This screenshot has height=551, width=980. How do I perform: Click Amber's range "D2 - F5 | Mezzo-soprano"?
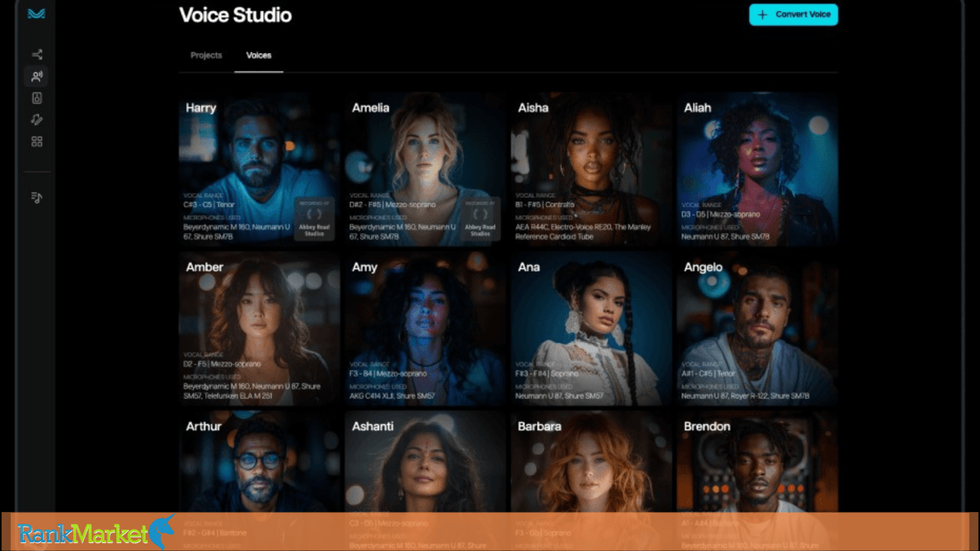pyautogui.click(x=222, y=364)
